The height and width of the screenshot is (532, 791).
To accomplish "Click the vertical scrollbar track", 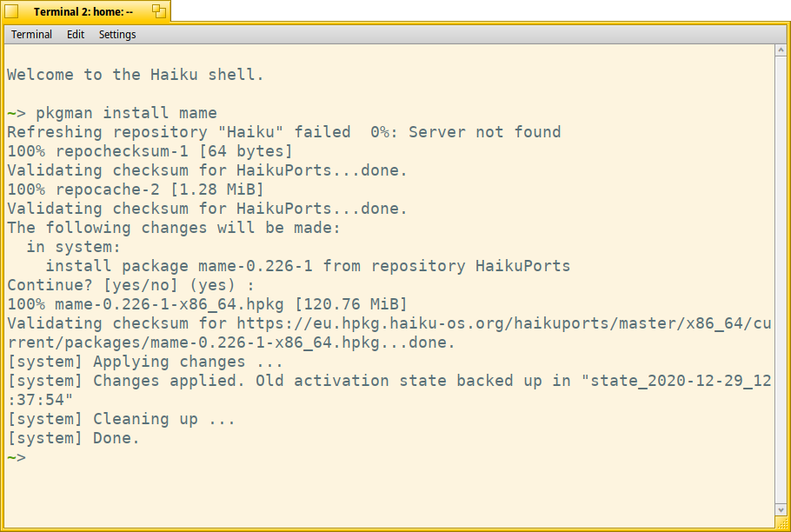I will tap(781, 280).
